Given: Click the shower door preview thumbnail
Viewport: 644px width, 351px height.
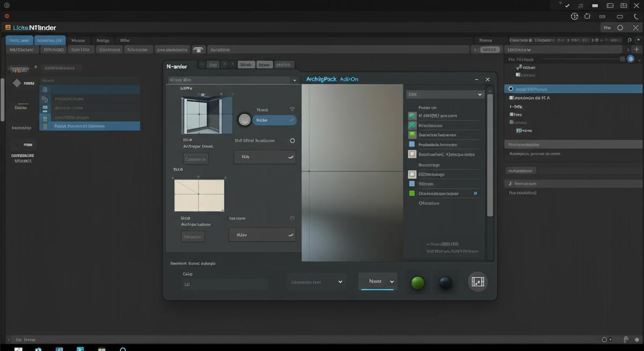Looking at the screenshot, I should 207,115.
